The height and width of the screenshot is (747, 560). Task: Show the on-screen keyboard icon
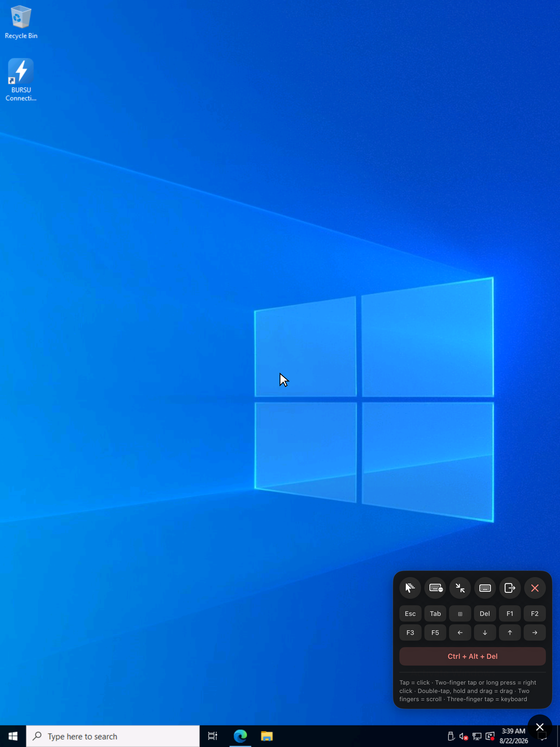485,588
